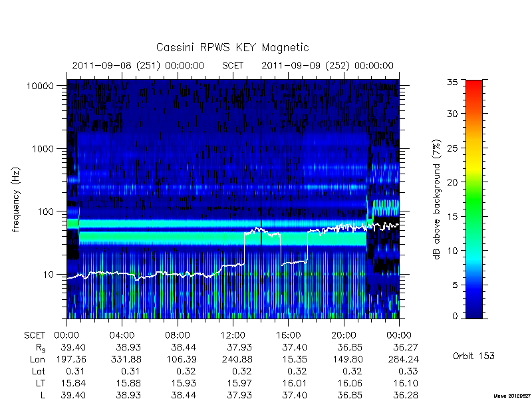Viewport: 532px width, 399px height.
Task: Click the Rs value 39.40
Action: click(73, 347)
